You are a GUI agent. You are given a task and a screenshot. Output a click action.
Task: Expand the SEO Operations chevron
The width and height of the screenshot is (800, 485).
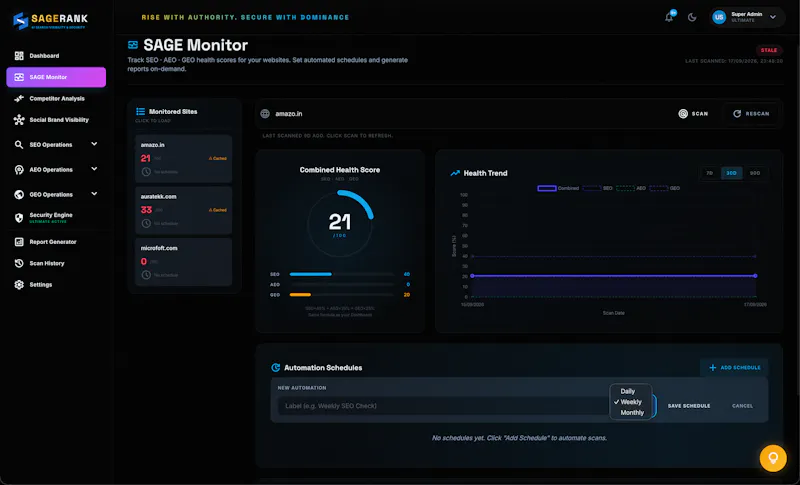[x=94, y=144]
